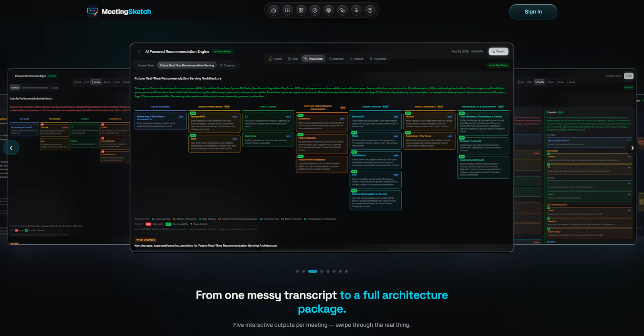Open the Redis card

(x=376, y=140)
